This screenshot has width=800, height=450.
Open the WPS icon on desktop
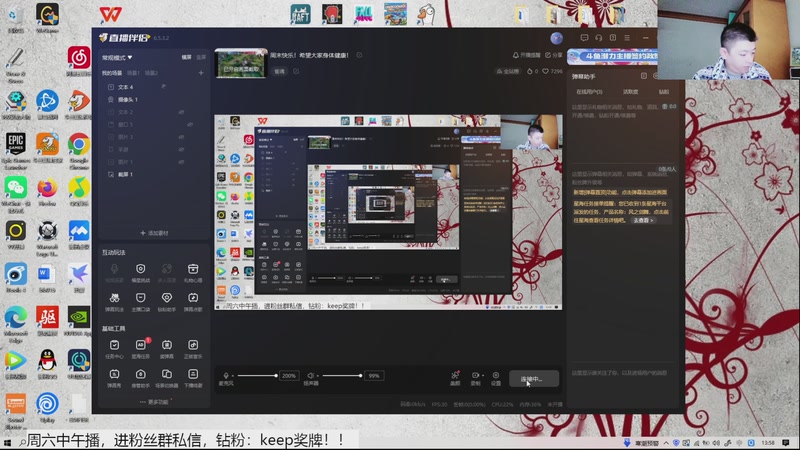(110, 14)
